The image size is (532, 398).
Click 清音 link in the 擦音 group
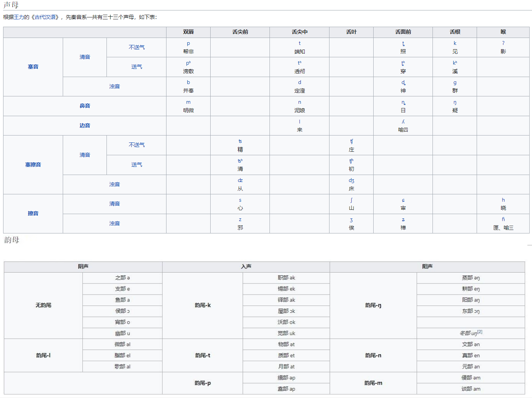coord(115,204)
